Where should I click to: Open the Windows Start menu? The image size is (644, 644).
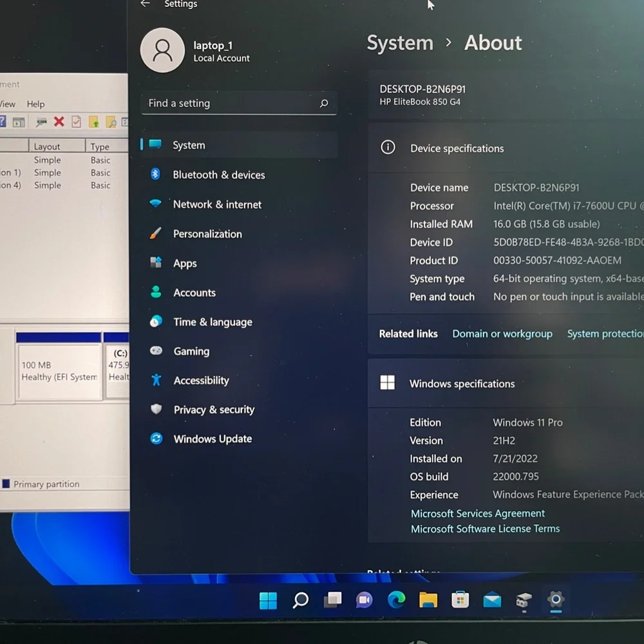pos(268,600)
